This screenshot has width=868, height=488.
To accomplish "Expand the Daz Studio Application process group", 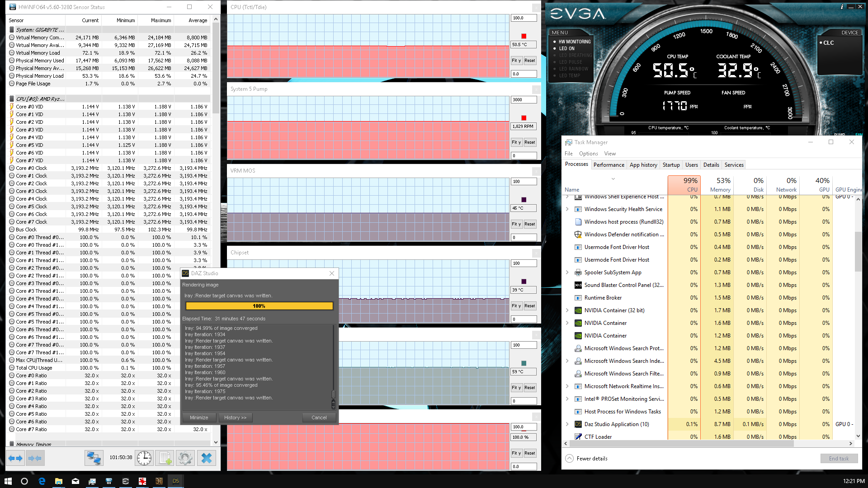I will (x=567, y=424).
